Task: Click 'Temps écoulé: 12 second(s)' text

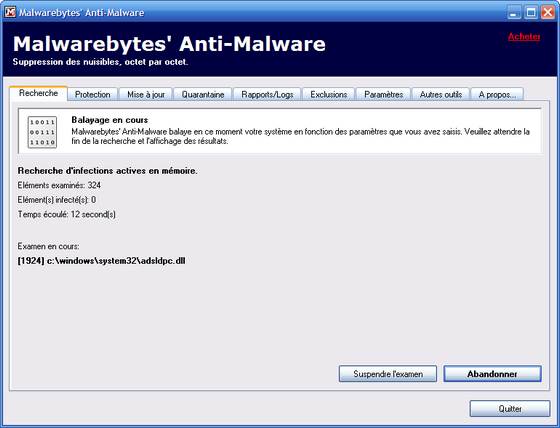Action: click(67, 214)
